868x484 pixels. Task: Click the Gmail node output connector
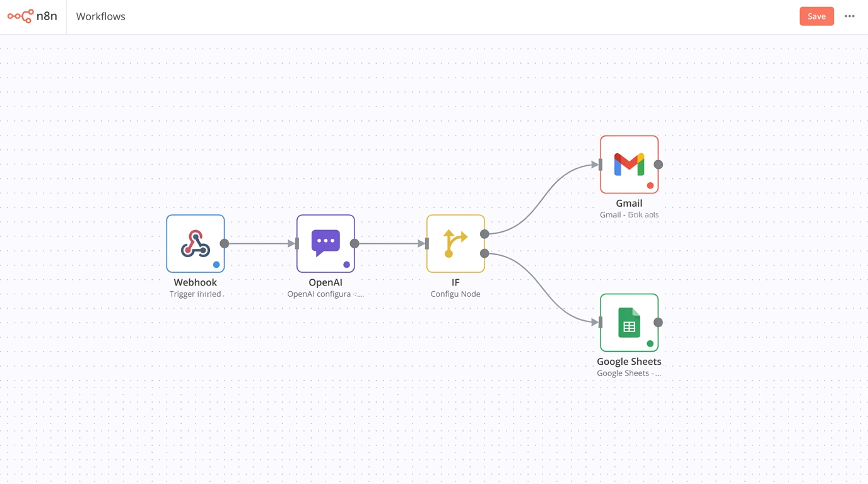point(658,164)
